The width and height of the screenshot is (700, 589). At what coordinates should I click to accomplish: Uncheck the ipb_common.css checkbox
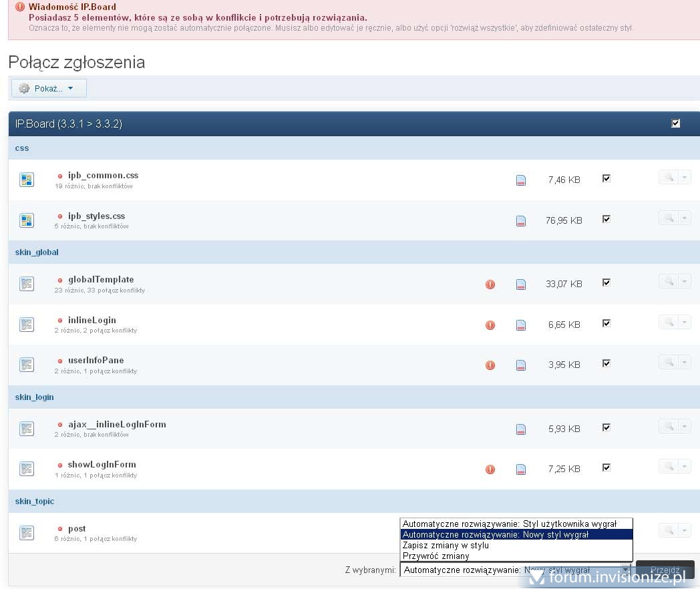point(606,178)
